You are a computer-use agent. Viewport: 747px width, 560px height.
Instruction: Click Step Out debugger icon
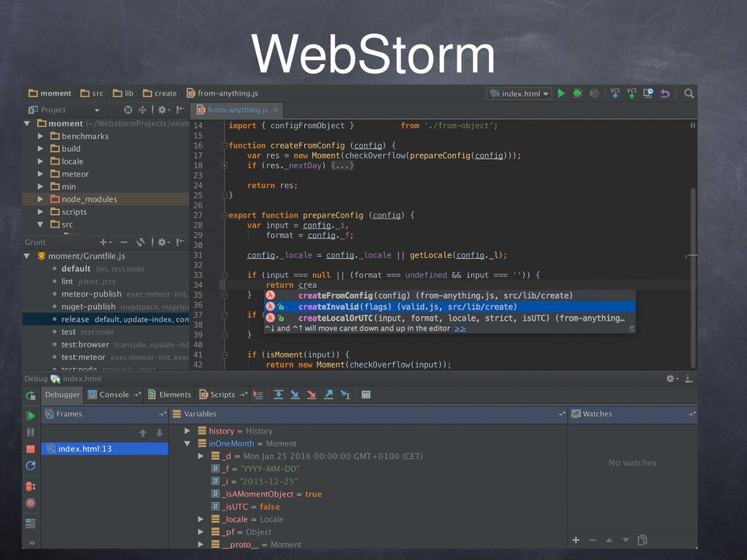[328, 394]
